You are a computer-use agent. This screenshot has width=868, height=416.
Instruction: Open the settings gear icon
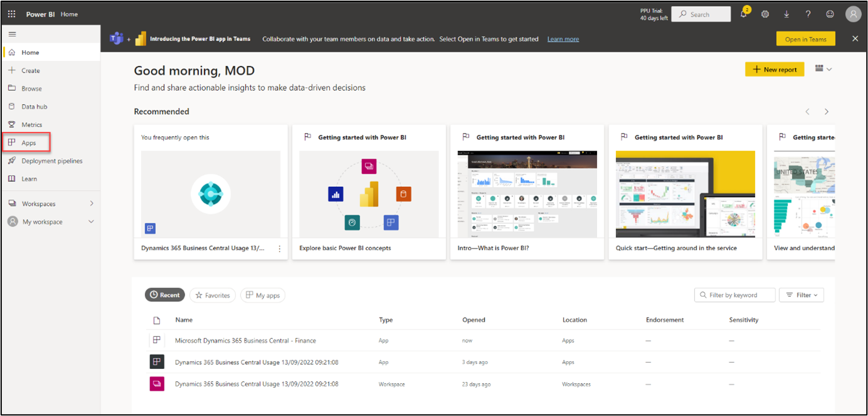765,14
